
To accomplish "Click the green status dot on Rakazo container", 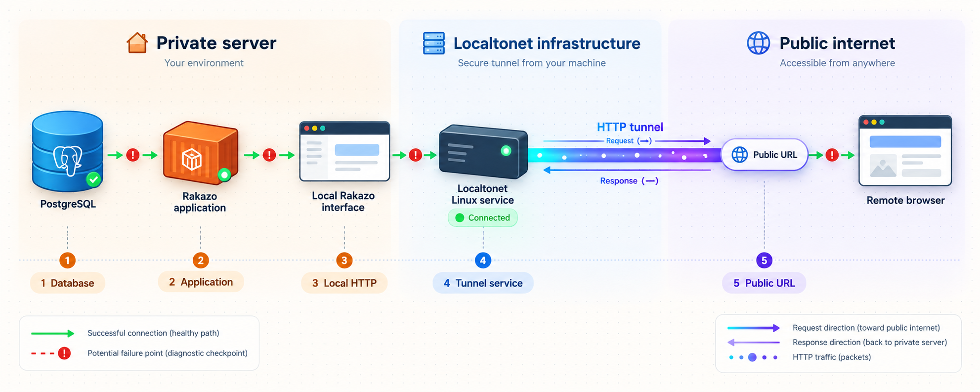I will coord(224,174).
